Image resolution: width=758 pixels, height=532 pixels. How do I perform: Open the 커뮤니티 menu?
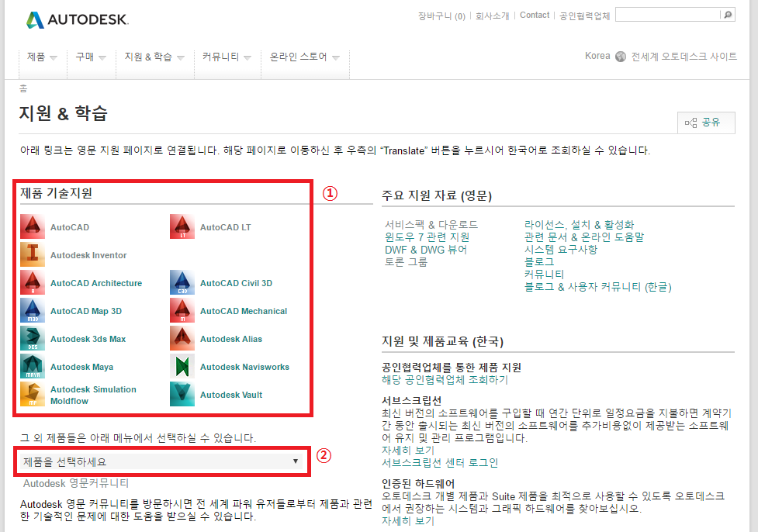[226, 57]
